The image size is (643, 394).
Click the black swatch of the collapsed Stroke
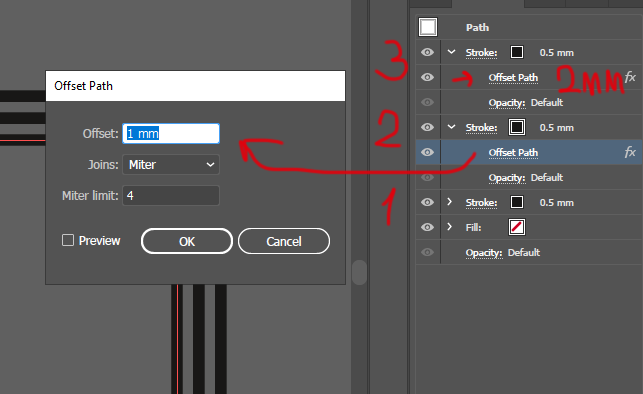(517, 202)
